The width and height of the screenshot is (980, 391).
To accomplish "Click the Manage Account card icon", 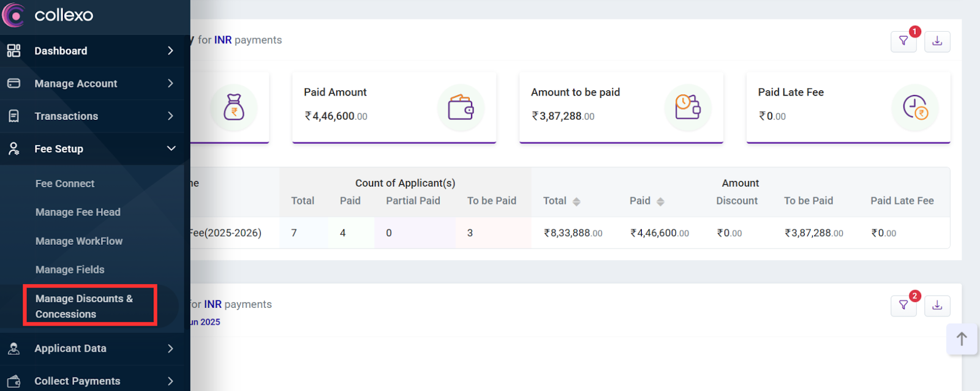I will point(13,83).
